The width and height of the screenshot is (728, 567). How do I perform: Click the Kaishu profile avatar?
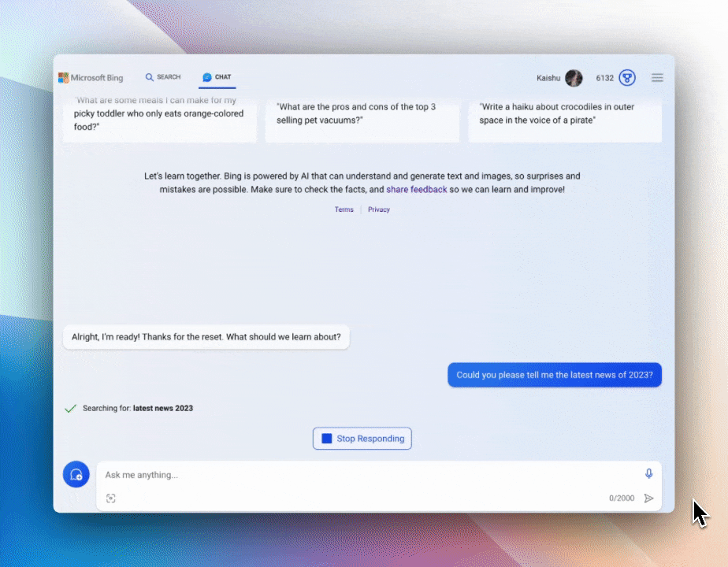574,78
